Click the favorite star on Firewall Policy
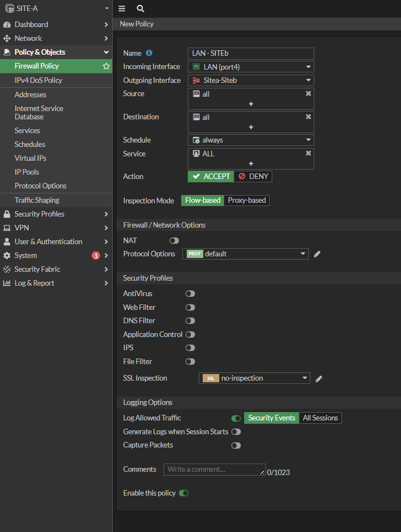This screenshot has width=401, height=532. coord(106,66)
